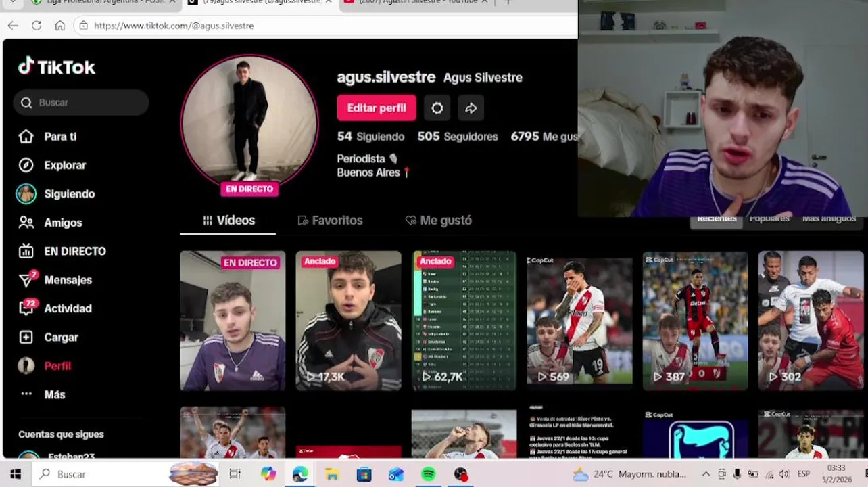The height and width of the screenshot is (487, 868).
Task: Click the browser back arrow
Action: point(13,26)
